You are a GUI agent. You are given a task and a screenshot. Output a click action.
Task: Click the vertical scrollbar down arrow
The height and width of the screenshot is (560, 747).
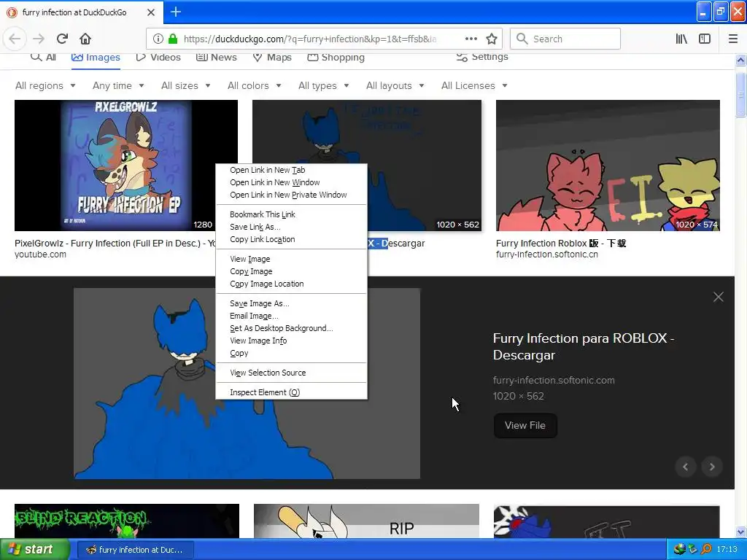[x=740, y=532]
